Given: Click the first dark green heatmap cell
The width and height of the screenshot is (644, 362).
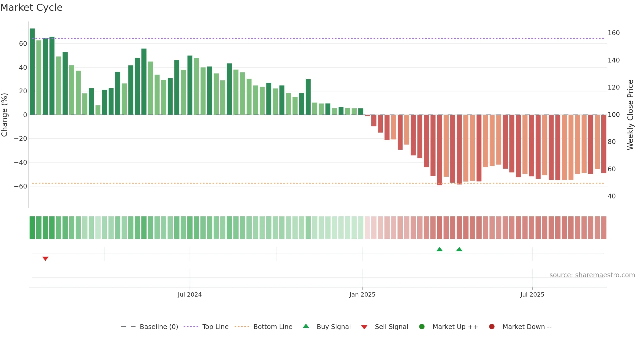Looking at the screenshot, I should tap(32, 228).
